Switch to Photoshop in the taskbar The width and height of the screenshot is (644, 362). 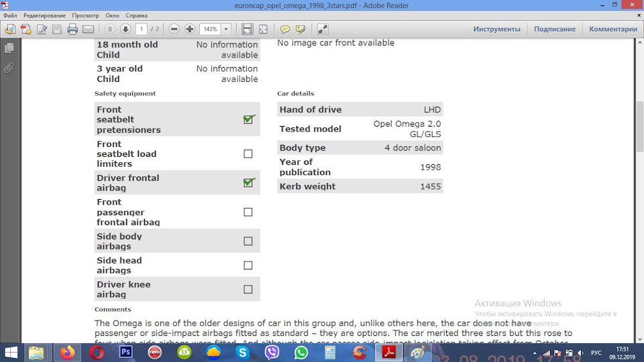tap(125, 353)
